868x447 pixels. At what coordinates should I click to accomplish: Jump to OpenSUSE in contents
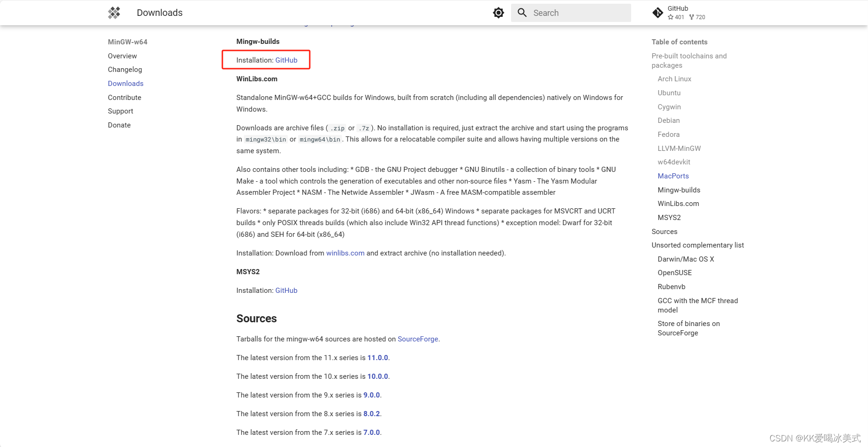675,272
